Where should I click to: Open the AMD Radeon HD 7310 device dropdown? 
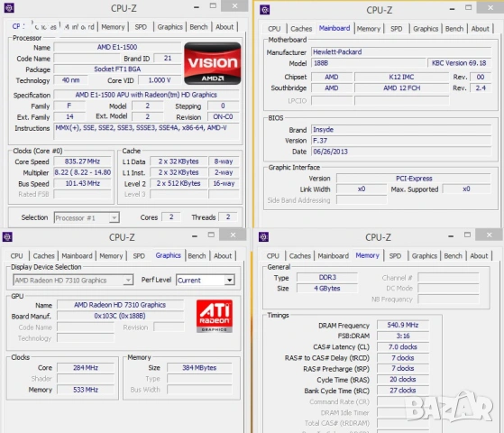[128, 281]
